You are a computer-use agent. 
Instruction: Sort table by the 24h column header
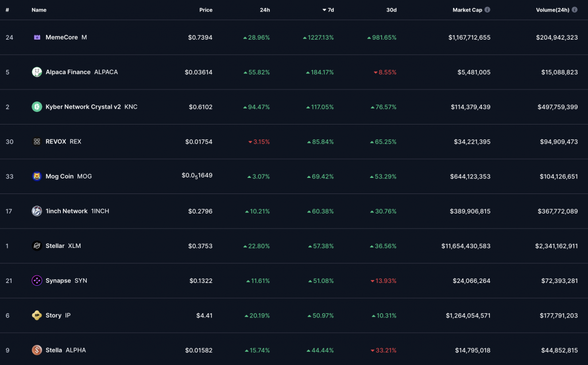(x=265, y=10)
